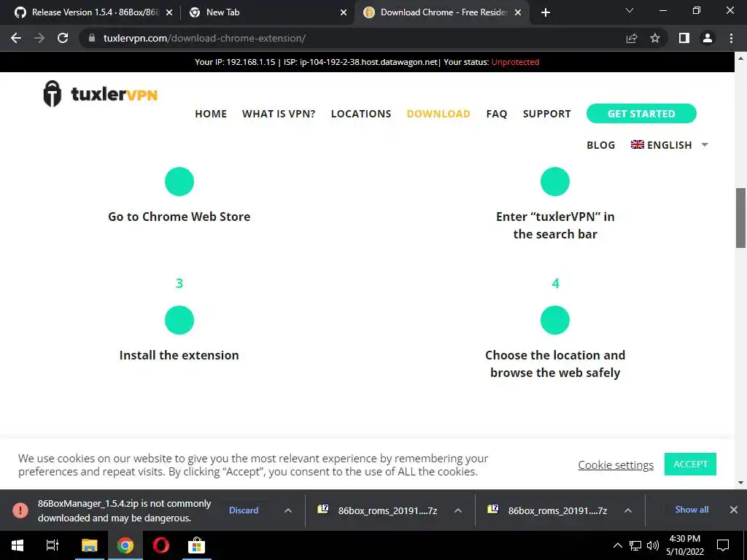The image size is (747, 560).
Task: Go back using the browser back arrow
Action: (x=16, y=38)
